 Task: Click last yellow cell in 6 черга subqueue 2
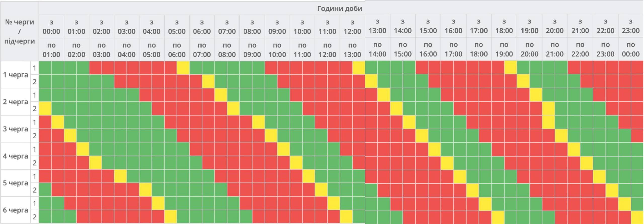(637, 217)
